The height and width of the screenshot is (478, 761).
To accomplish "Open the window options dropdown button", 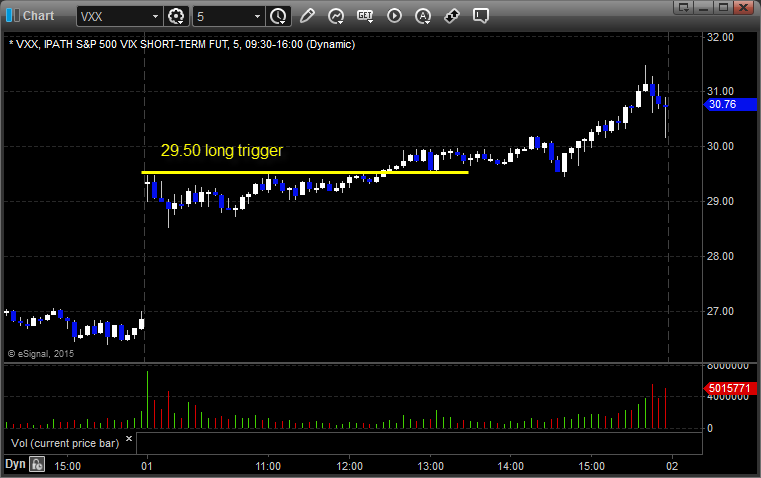I will [x=684, y=7].
